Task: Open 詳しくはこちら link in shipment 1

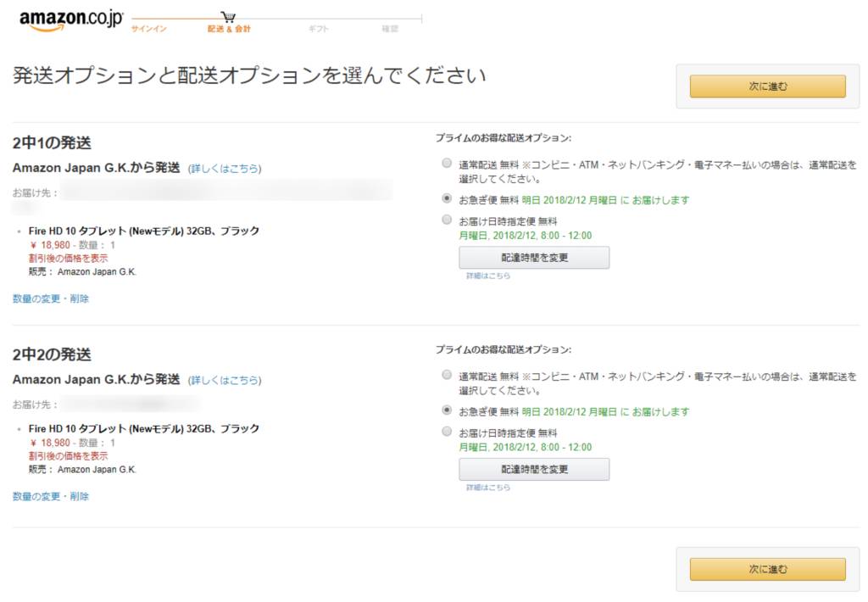Action: (225, 169)
